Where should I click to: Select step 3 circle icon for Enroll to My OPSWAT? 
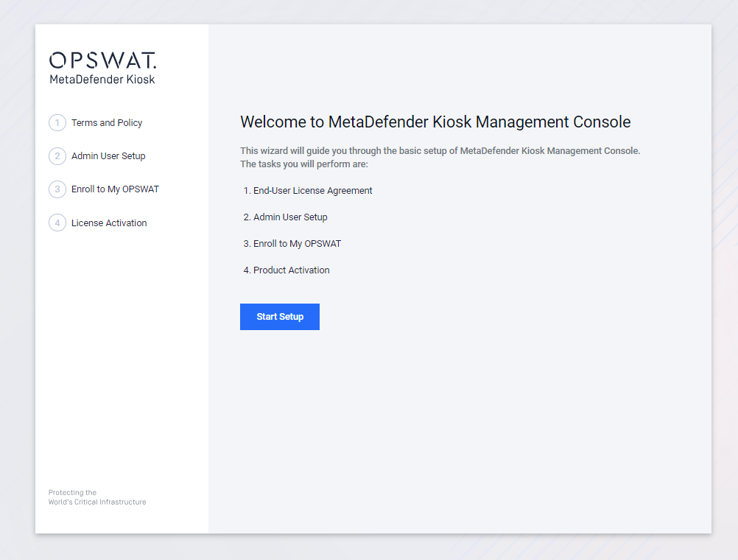(57, 189)
